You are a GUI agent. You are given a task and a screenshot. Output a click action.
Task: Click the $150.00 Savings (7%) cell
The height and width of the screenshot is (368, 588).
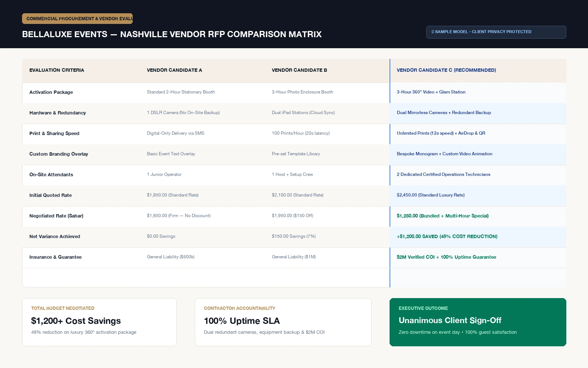[294, 236]
